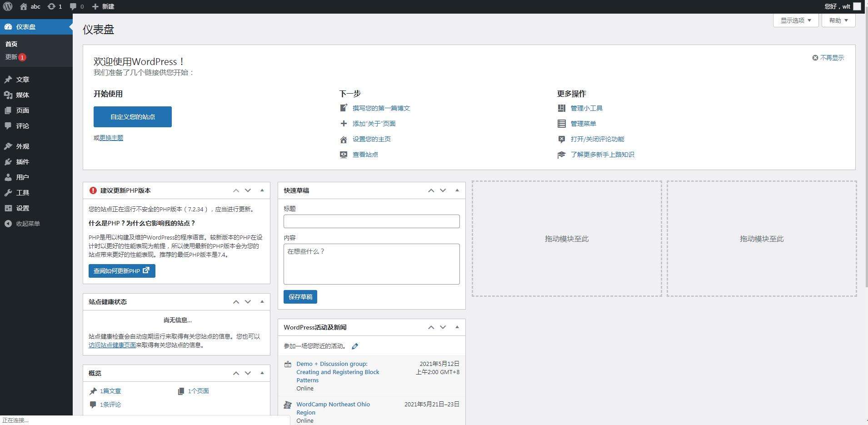Collapse the 快速草稿 widget

[457, 190]
